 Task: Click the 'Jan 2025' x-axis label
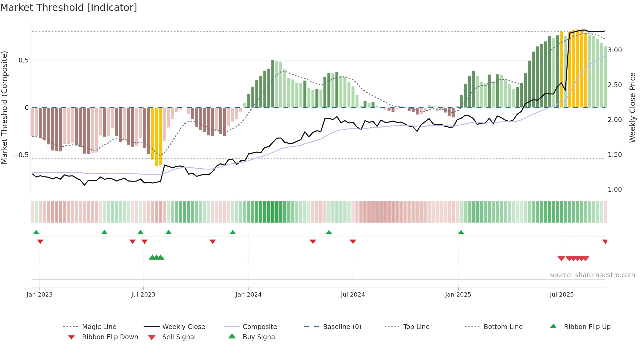click(x=458, y=294)
